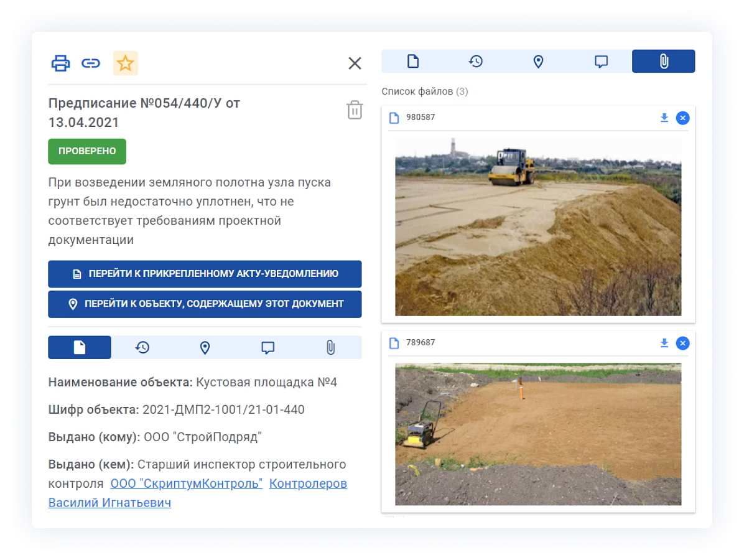
Task: Click file name 789687
Action: pos(421,343)
